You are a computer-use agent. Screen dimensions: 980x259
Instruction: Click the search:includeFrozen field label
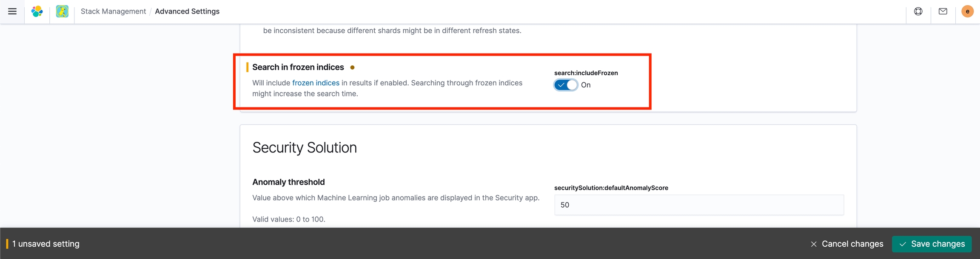tap(586, 73)
